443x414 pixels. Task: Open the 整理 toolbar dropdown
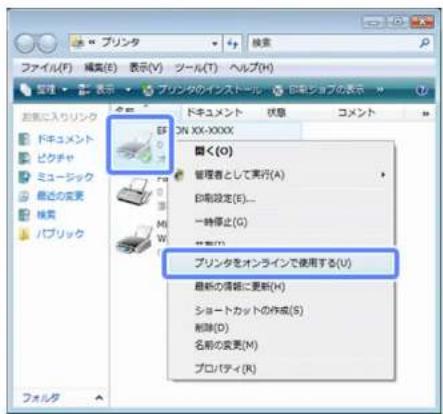(44, 90)
